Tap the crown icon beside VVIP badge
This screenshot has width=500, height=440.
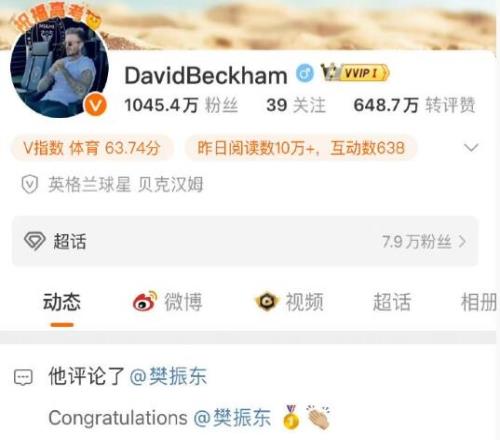[x=331, y=72]
